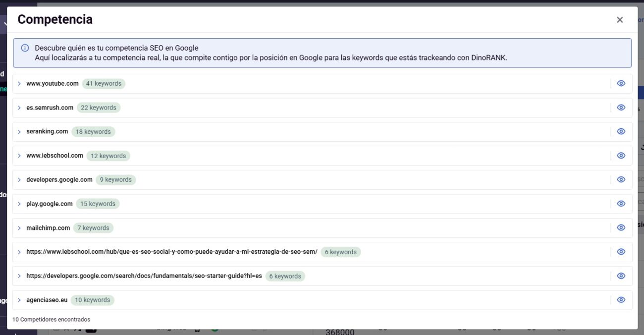Toggle eye icon for es.semrush.com row

coord(621,108)
